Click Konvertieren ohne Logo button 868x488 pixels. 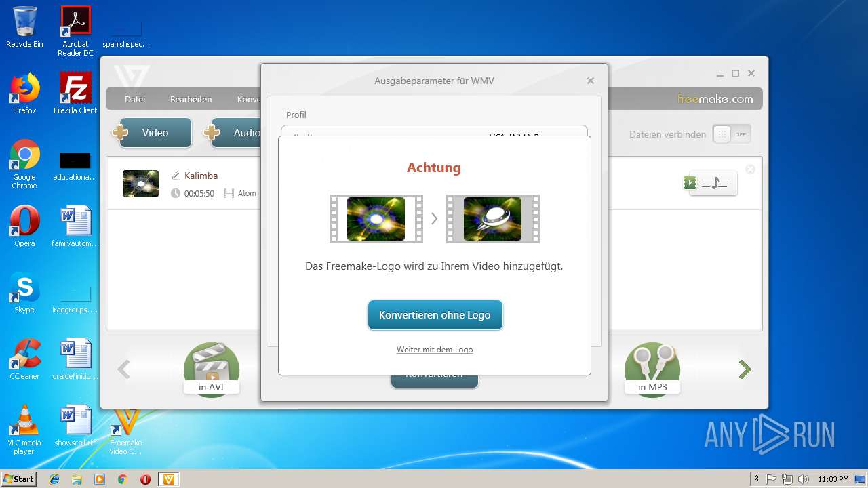click(435, 315)
